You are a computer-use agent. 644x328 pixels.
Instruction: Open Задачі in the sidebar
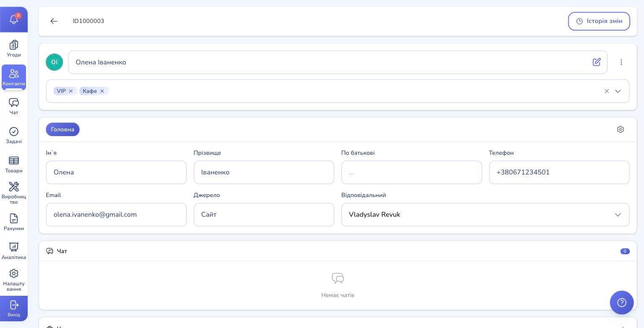[14, 136]
